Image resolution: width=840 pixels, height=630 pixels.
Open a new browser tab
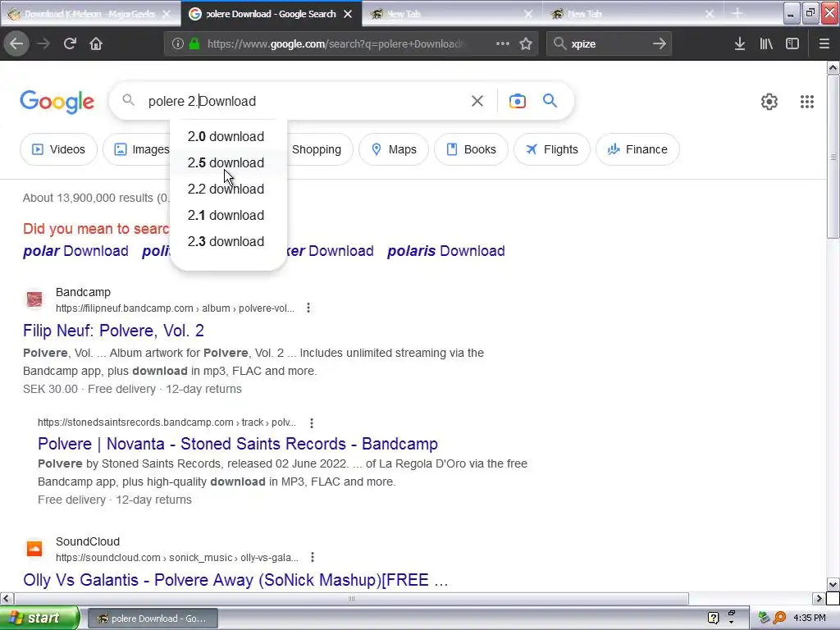coord(737,14)
